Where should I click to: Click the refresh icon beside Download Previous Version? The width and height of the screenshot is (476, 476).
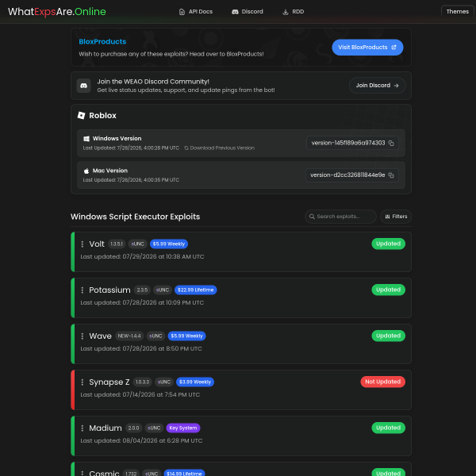tap(186, 148)
